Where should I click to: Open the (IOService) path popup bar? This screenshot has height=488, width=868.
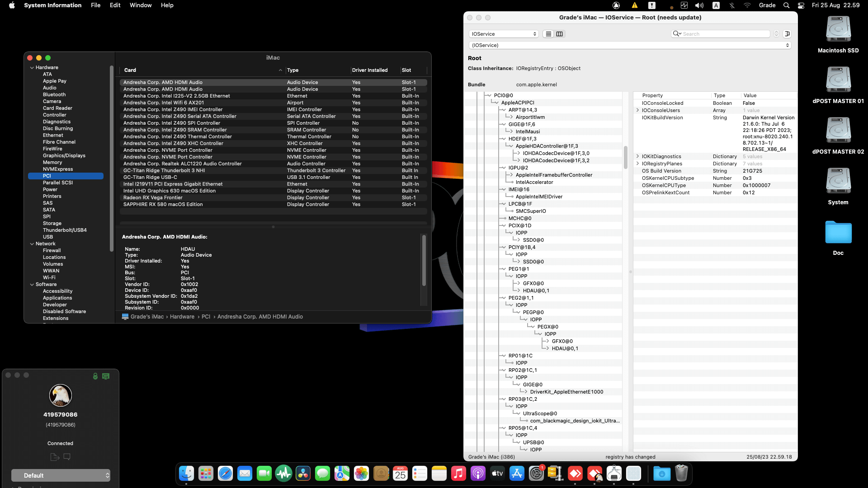[630, 45]
